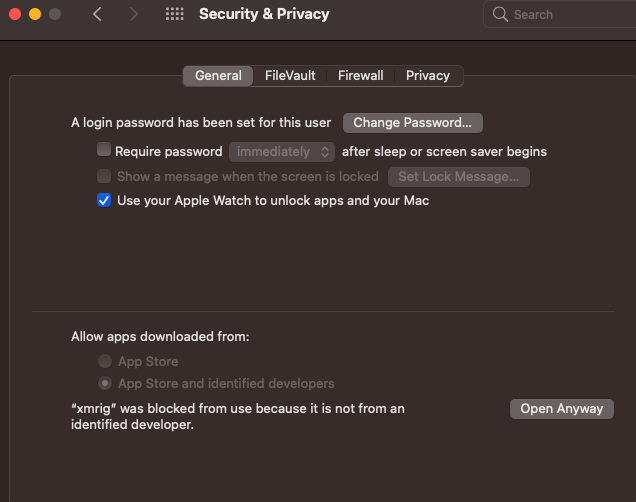Click the Set Lock Message button
This screenshot has width=636, height=502.
coord(458,177)
